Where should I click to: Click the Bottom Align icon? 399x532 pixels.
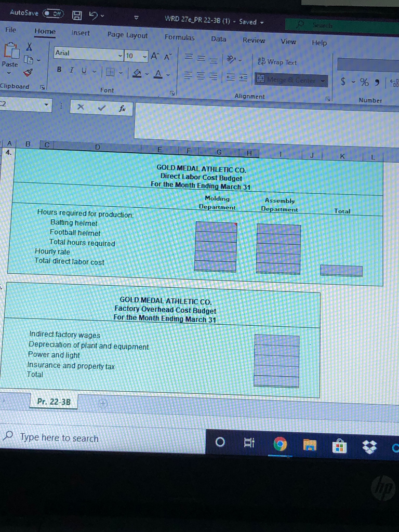(x=213, y=60)
